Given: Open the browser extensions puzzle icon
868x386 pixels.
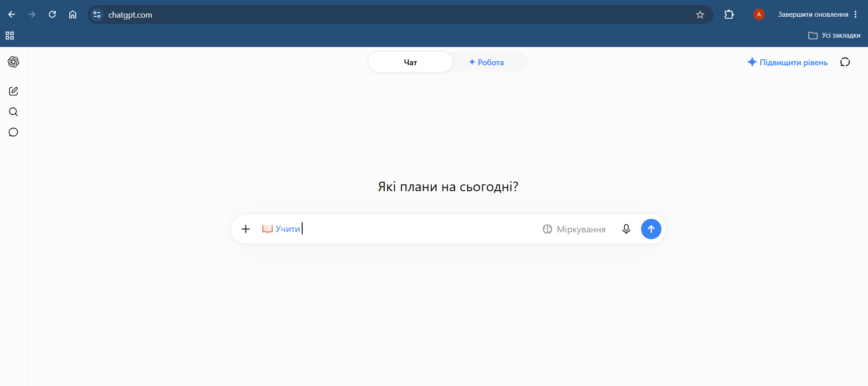Looking at the screenshot, I should coord(729,14).
